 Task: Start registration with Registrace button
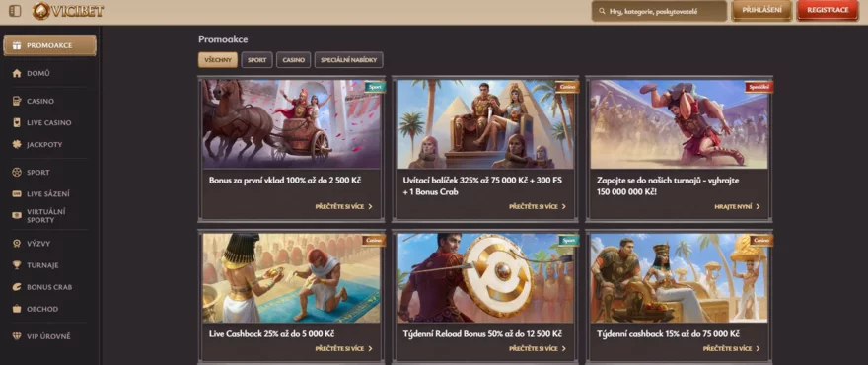828,11
